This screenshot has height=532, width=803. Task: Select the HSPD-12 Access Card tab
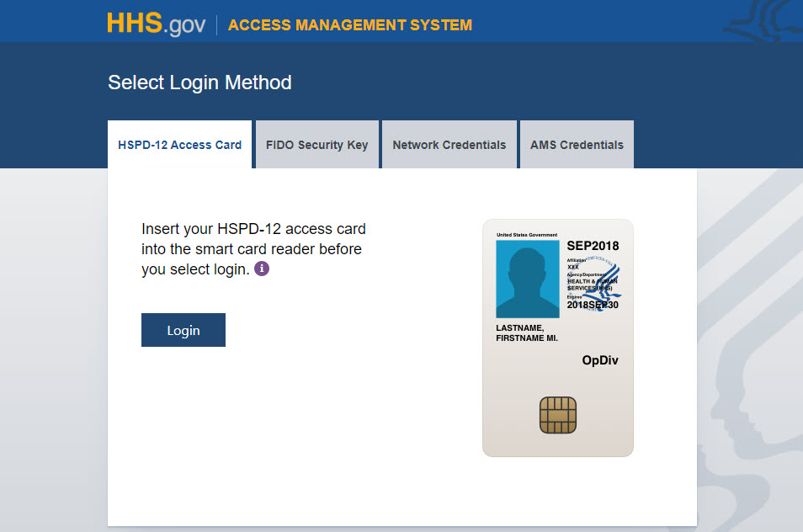coord(179,145)
